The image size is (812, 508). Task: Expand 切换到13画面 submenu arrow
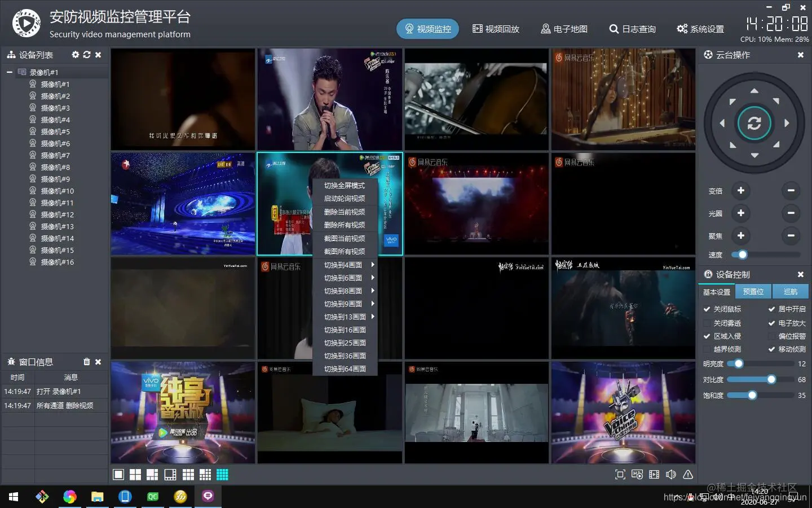373,317
